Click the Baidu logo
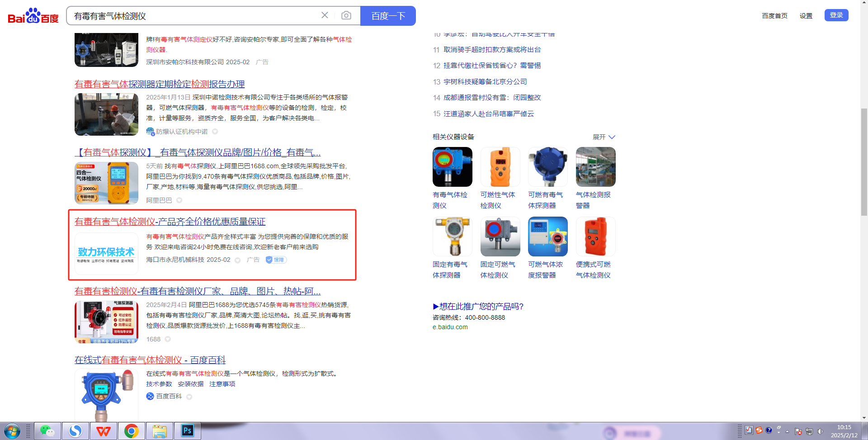 coord(33,16)
